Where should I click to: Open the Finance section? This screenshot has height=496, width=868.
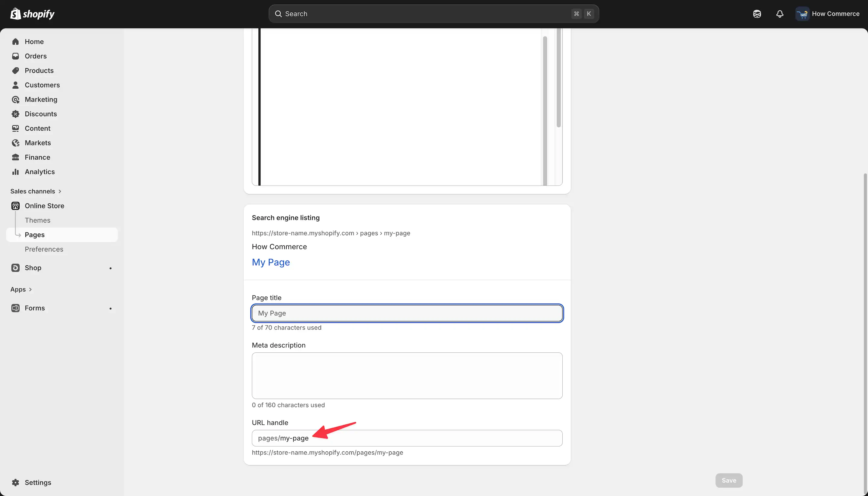pos(62,158)
